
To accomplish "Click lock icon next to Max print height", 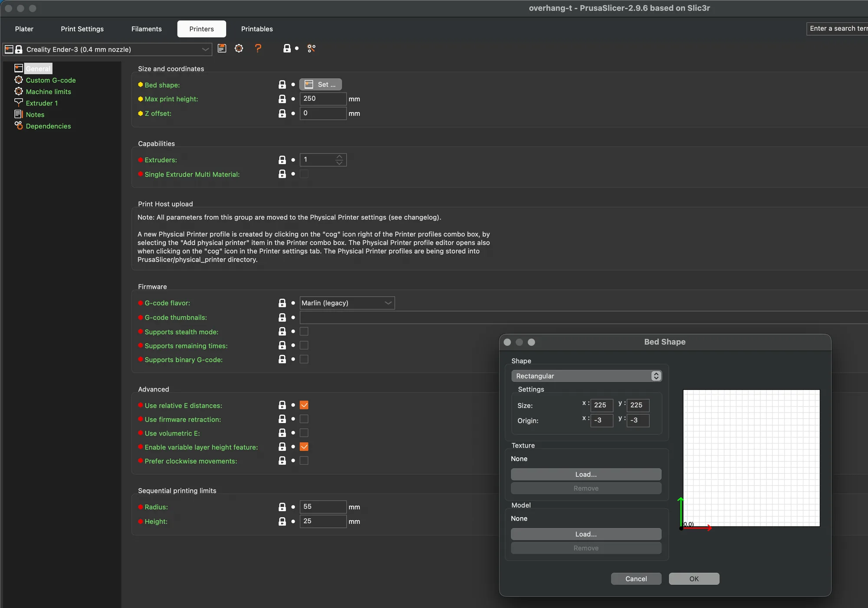I will pos(282,99).
